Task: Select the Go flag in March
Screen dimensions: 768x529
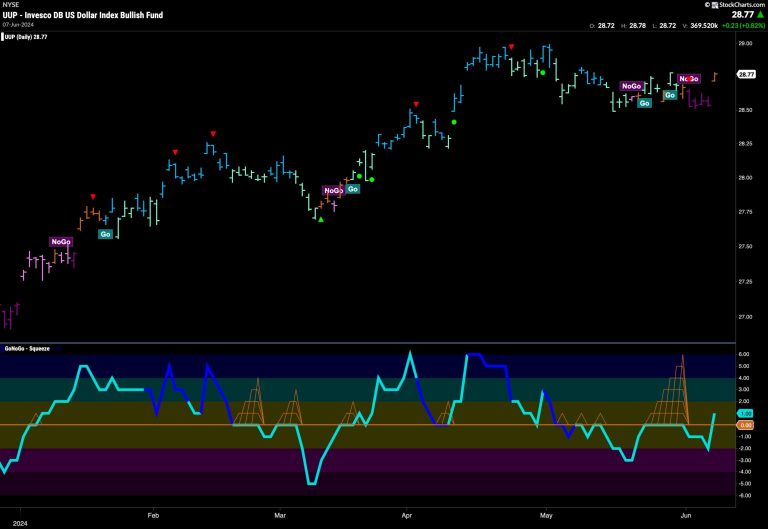Action: coord(353,189)
